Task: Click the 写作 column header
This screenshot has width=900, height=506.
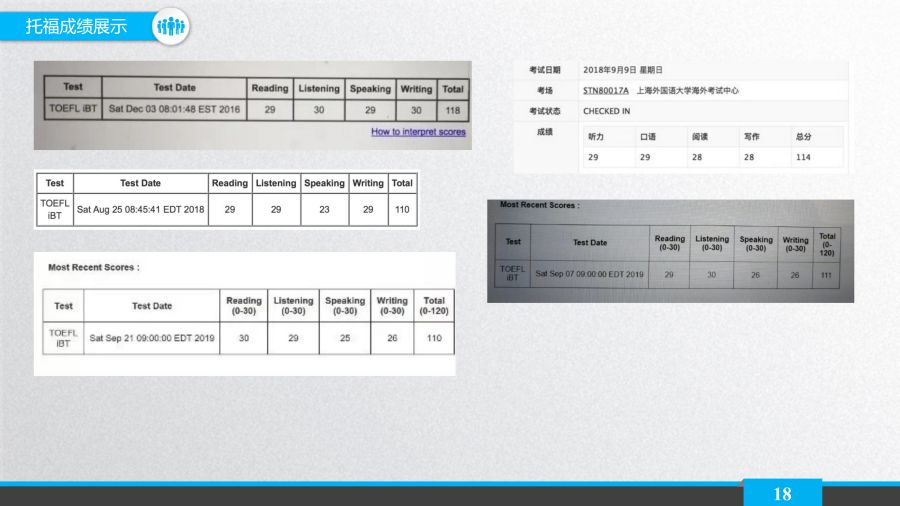Action: pos(751,137)
